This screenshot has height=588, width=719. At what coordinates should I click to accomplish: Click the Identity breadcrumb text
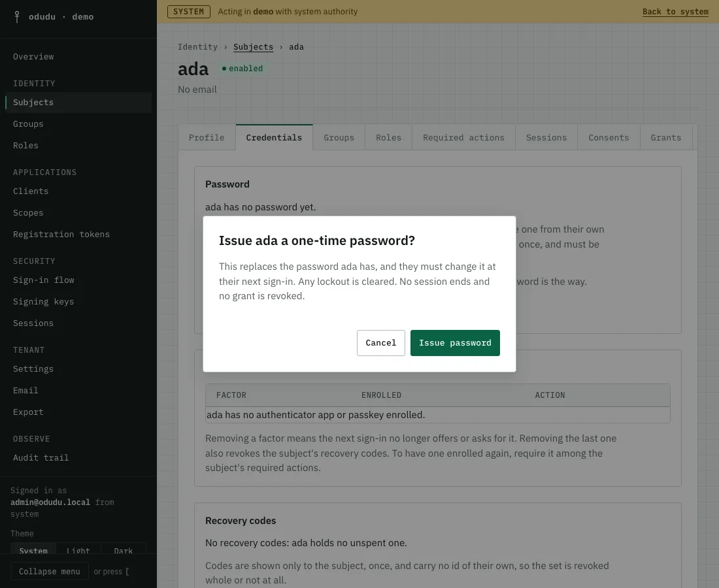coord(197,47)
